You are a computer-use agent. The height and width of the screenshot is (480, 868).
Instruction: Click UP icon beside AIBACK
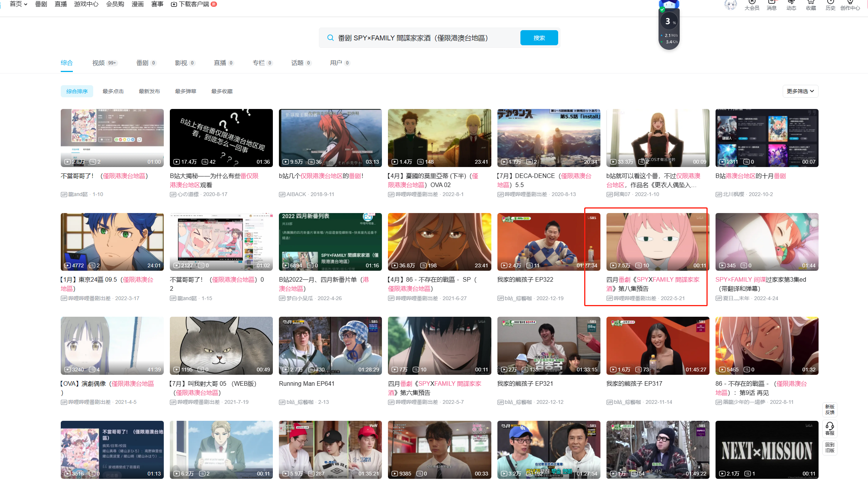[282, 195]
